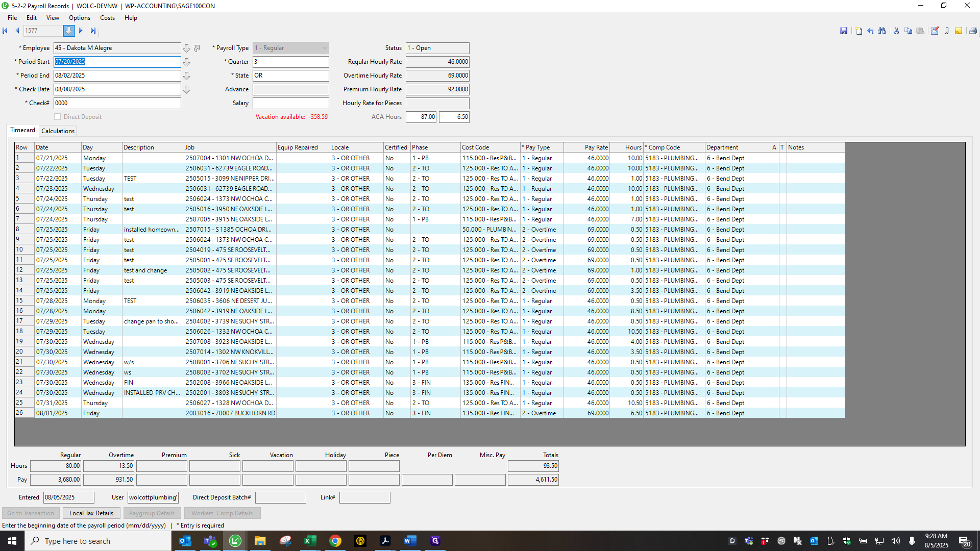Click the Vacation available -358.59 text
The height and width of the screenshot is (551, 980).
click(x=291, y=117)
